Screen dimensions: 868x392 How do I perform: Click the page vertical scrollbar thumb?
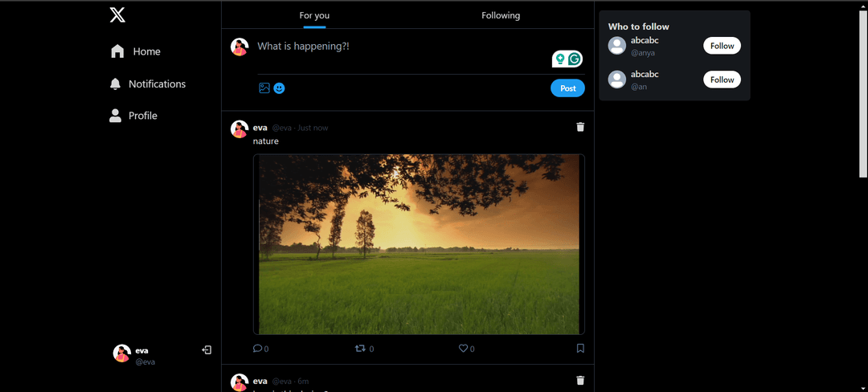coord(863,94)
